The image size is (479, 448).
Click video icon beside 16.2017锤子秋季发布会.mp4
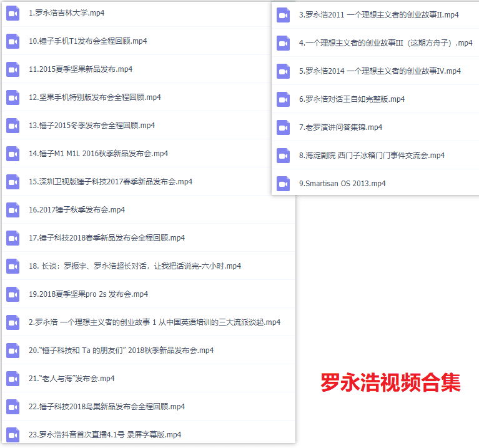13,210
